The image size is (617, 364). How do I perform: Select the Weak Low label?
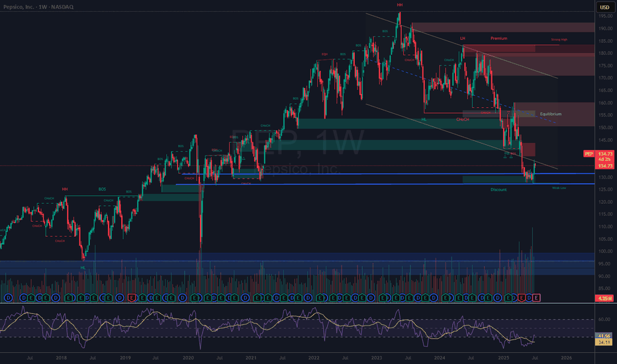pos(559,188)
